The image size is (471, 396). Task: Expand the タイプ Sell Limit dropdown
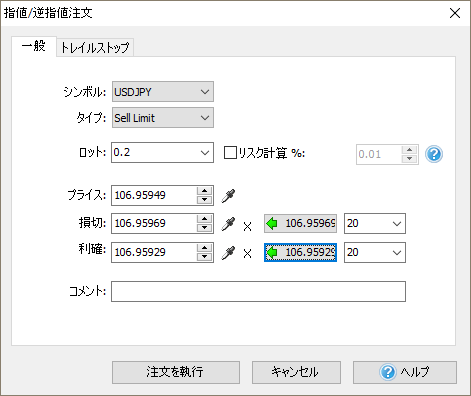click(x=163, y=118)
